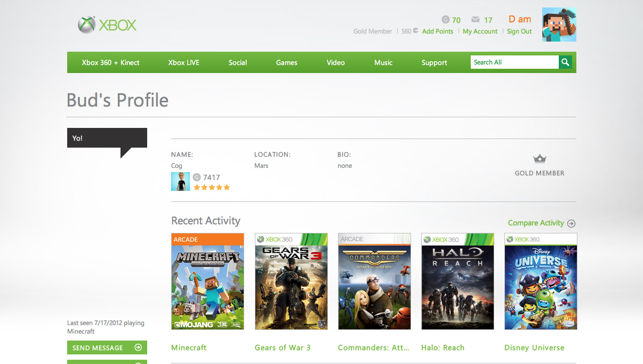The height and width of the screenshot is (364, 643).
Task: Click the location value Mars
Action: tap(261, 166)
